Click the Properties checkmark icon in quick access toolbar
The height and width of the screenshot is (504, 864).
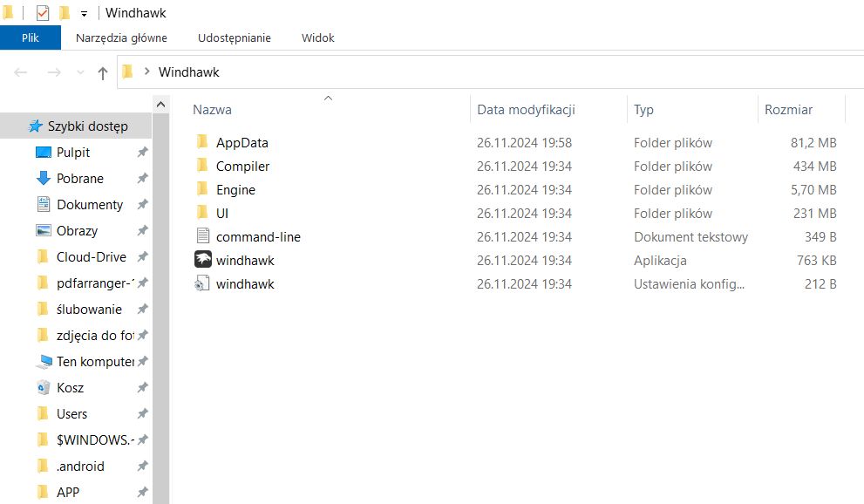pyautogui.click(x=43, y=12)
